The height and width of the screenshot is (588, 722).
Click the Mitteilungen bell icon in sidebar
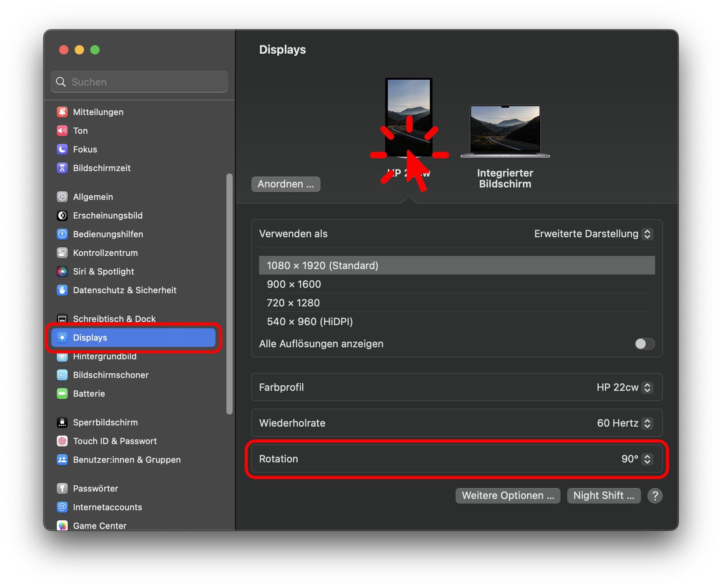tap(62, 112)
